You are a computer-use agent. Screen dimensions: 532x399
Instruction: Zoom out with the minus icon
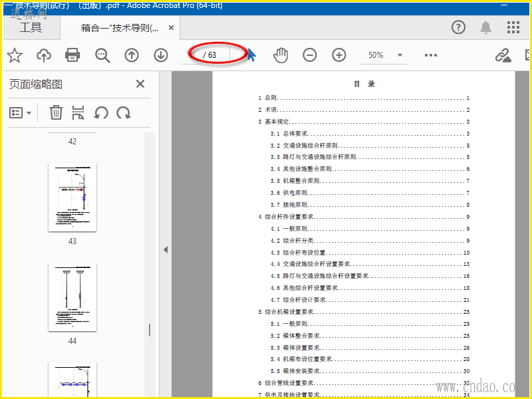click(310, 55)
